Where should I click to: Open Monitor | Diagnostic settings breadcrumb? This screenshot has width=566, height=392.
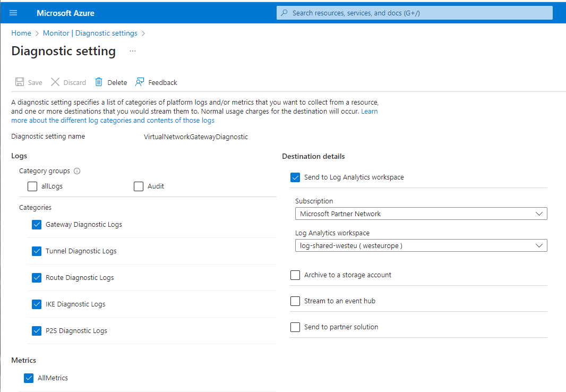click(x=90, y=33)
